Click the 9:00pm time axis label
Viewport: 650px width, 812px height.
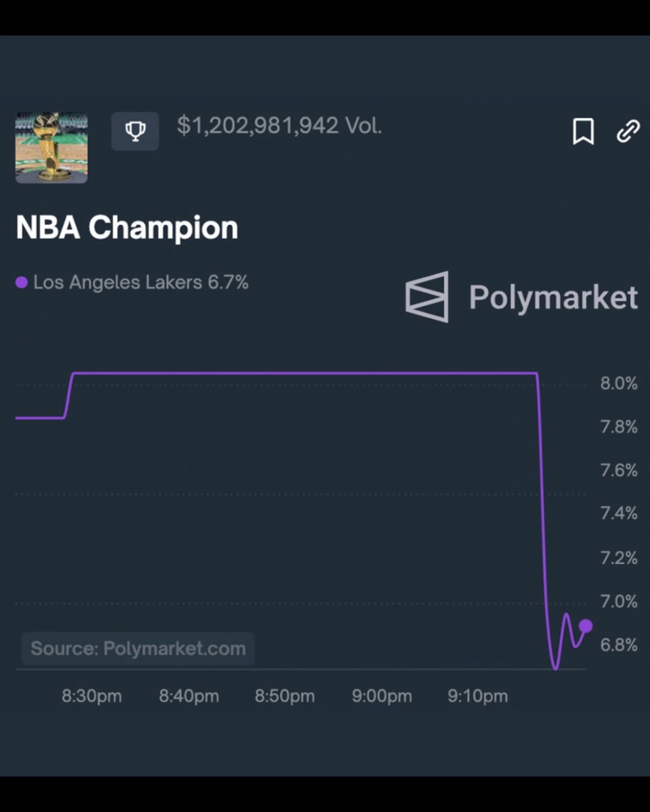(382, 696)
